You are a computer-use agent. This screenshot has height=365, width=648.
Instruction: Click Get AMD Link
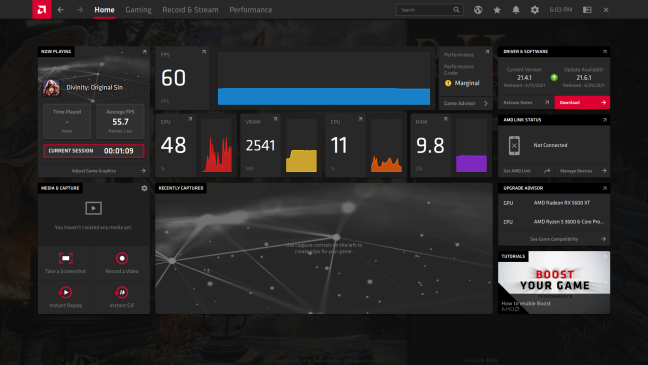click(x=526, y=171)
